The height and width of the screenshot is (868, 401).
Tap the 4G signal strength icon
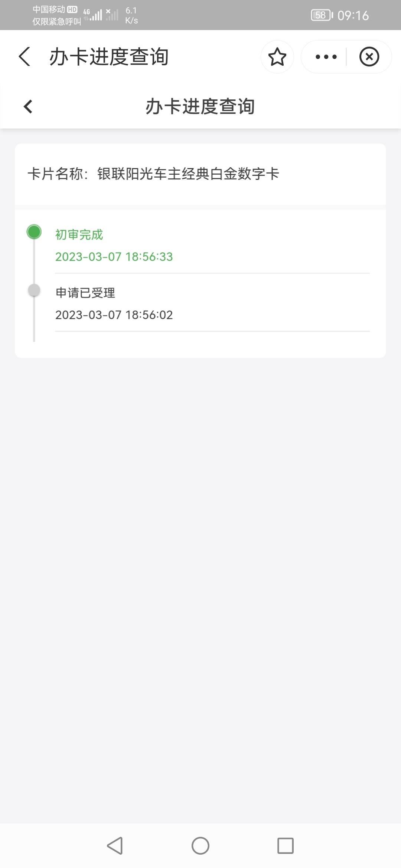point(92,15)
